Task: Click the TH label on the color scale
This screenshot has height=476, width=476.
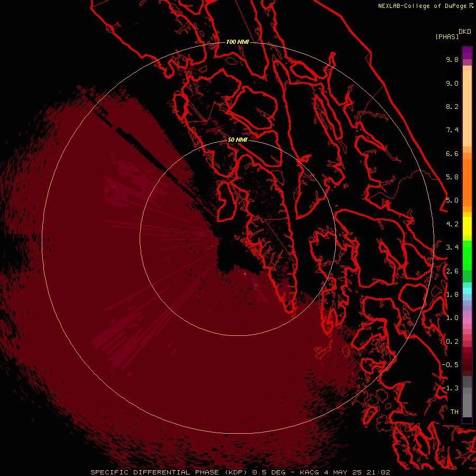Action: (454, 412)
